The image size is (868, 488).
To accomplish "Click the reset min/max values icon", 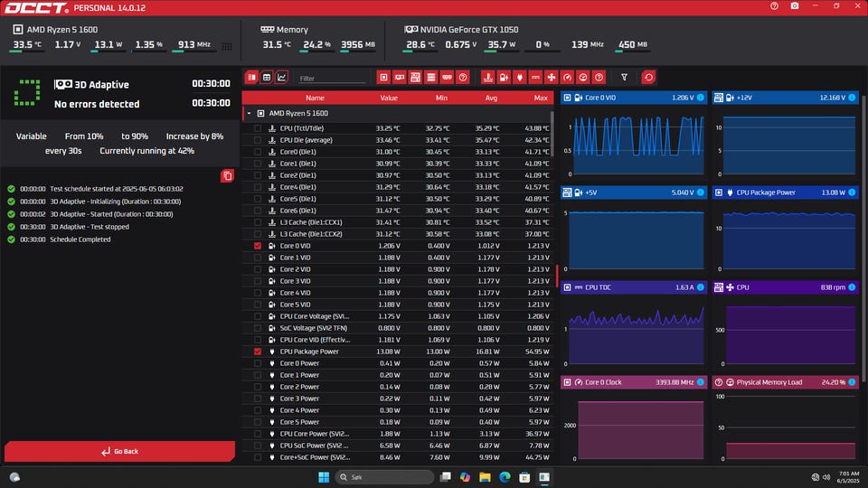I will click(648, 78).
